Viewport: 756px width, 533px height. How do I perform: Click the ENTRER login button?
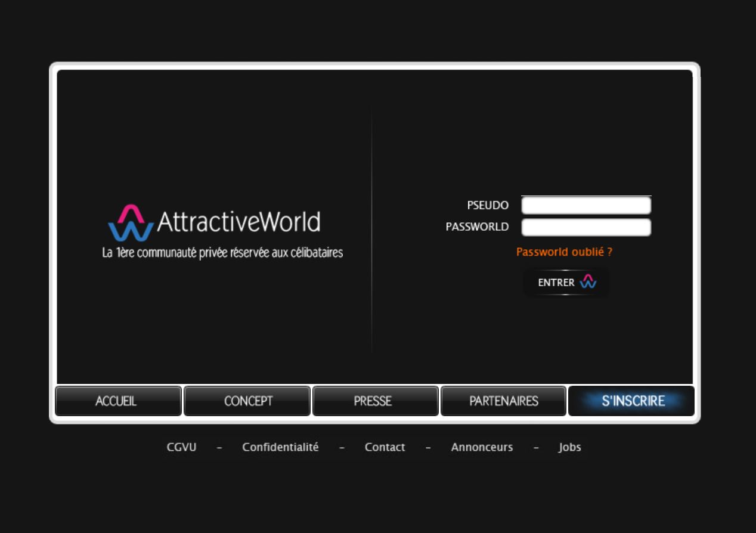(x=566, y=283)
